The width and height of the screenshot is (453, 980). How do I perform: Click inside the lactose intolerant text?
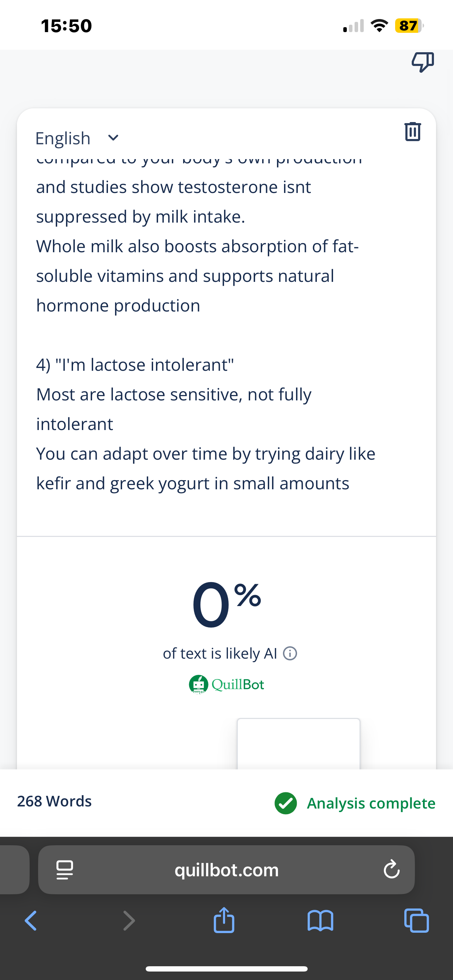[135, 365]
